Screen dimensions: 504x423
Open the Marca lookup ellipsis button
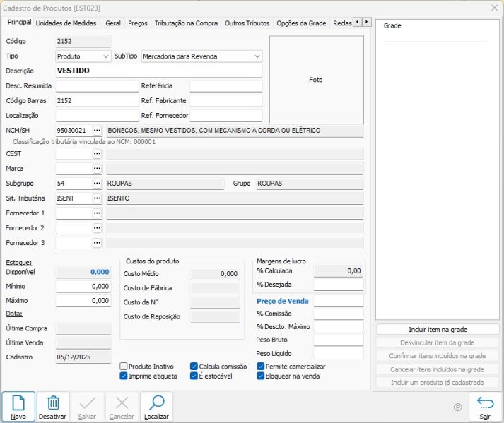click(98, 169)
